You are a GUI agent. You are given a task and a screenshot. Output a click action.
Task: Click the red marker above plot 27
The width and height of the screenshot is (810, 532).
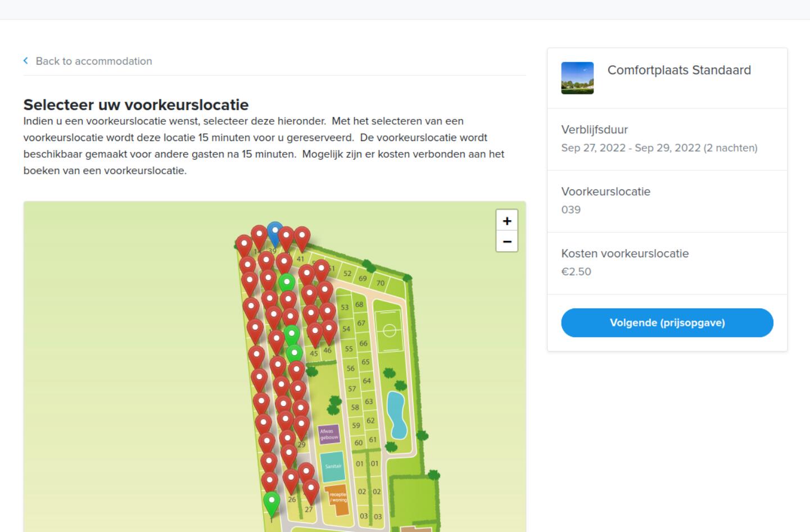click(x=311, y=490)
